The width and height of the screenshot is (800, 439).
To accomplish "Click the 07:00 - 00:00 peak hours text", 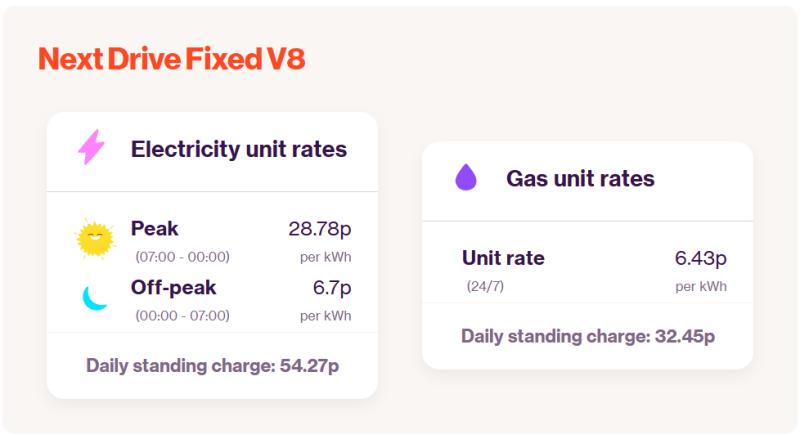I will (182, 257).
